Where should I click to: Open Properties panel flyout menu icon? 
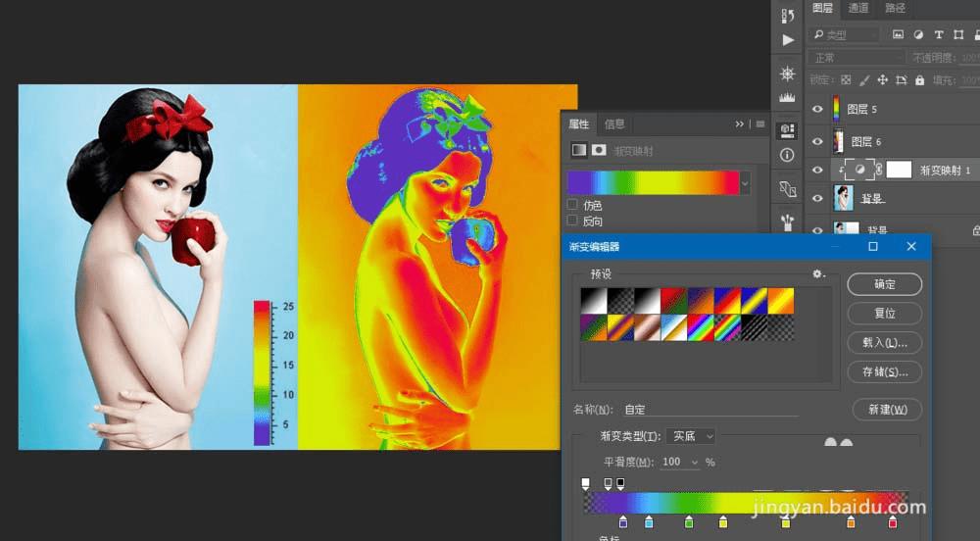(760, 124)
